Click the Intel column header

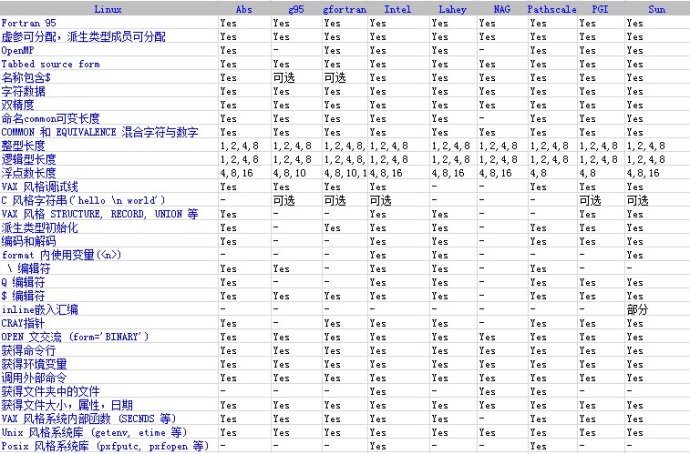point(397,9)
